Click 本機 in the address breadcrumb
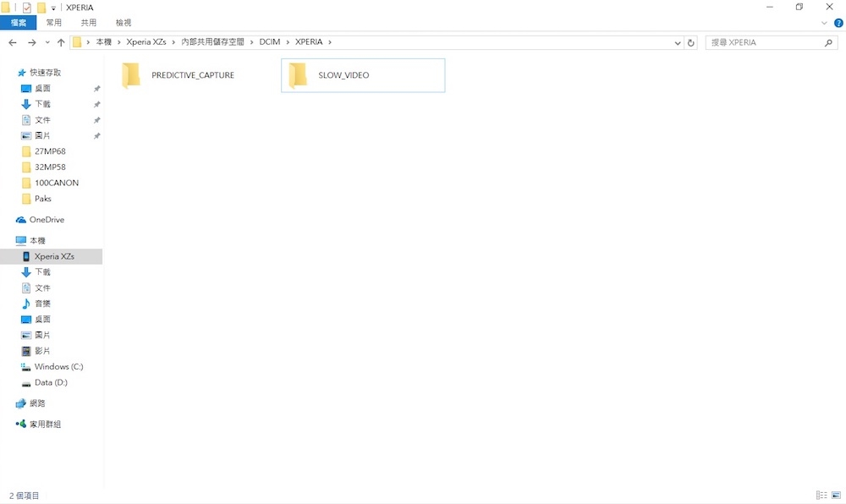The width and height of the screenshot is (846, 504). [x=103, y=42]
